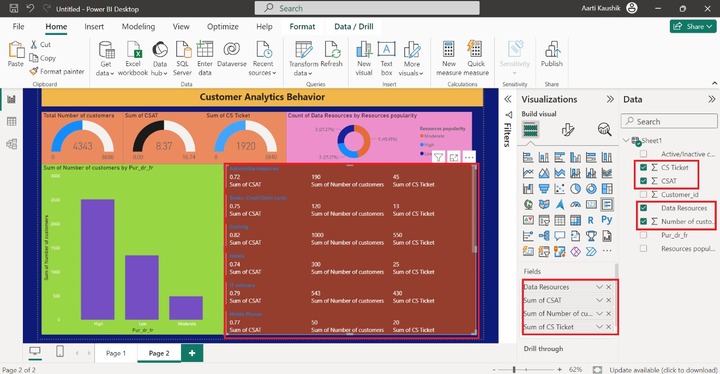Click the top Search box in title bar
720x374 pixels.
tap(367, 8)
